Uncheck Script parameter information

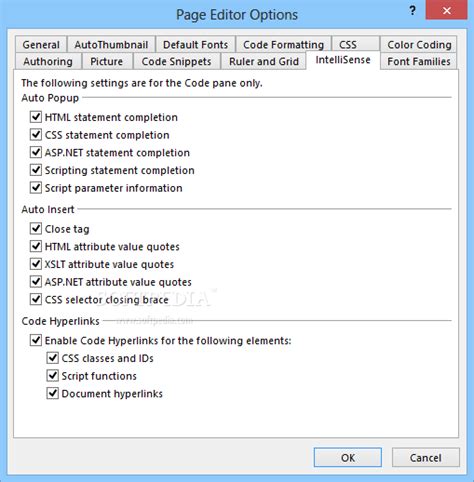pyautogui.click(x=36, y=188)
